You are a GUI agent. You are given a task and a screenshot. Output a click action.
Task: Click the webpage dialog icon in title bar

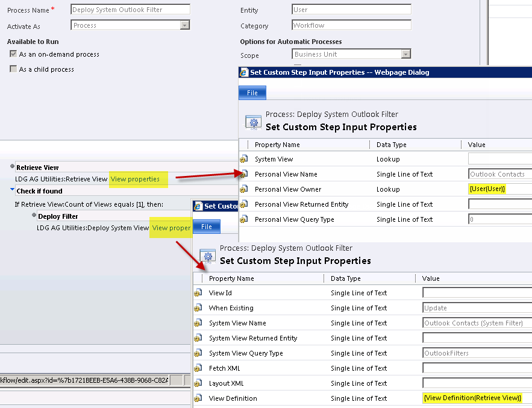pyautogui.click(x=242, y=71)
